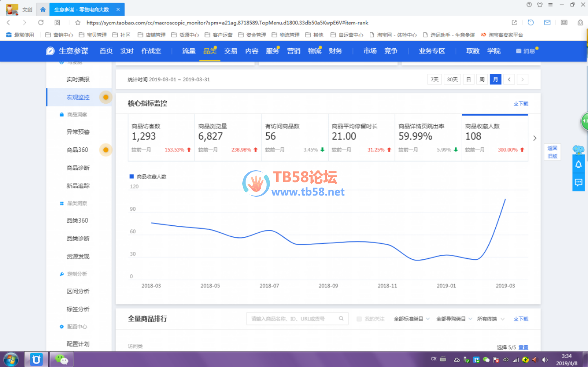Click the 重置 link
This screenshot has width=588, height=367.
point(523,347)
